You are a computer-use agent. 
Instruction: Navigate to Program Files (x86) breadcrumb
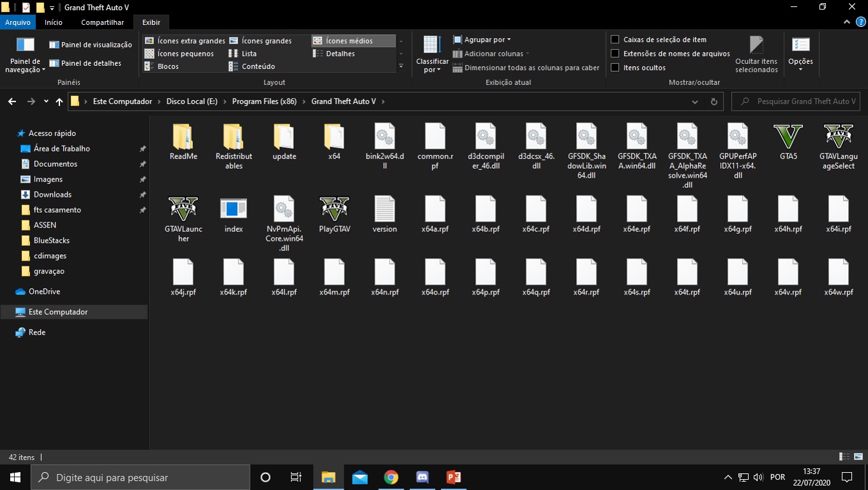pyautogui.click(x=264, y=102)
